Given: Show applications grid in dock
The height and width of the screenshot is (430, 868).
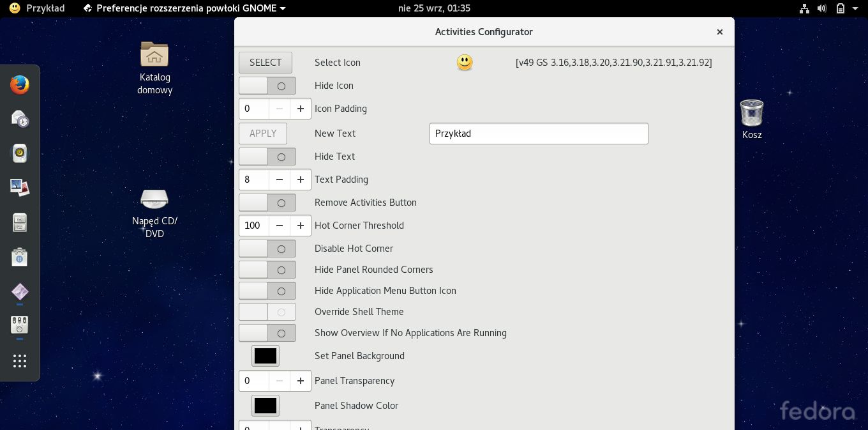Looking at the screenshot, I should click(20, 361).
